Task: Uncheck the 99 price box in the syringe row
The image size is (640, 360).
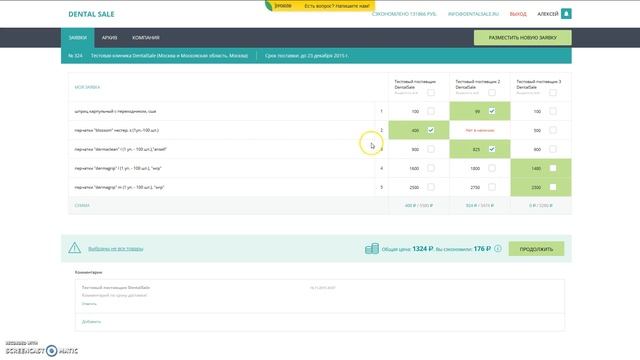Action: coord(492,111)
